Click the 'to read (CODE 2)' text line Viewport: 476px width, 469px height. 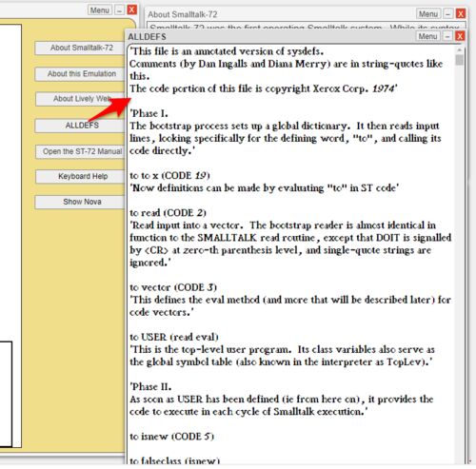pyautogui.click(x=168, y=213)
